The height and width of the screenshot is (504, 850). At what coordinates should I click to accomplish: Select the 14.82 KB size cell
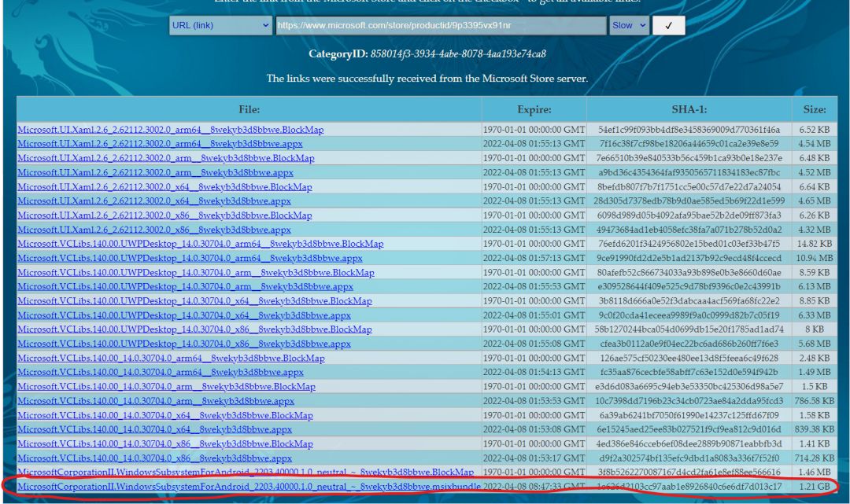coord(815,244)
